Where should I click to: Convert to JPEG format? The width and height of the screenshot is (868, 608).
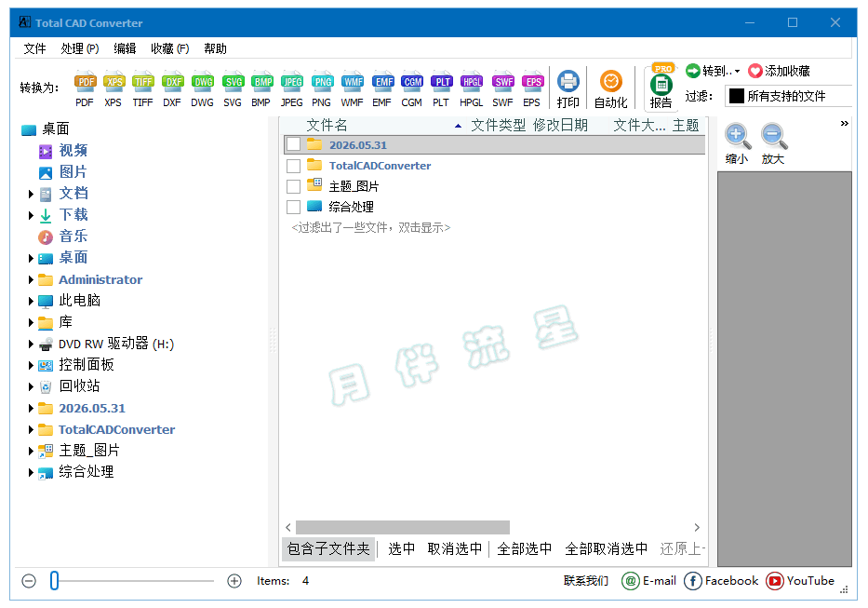click(x=292, y=88)
